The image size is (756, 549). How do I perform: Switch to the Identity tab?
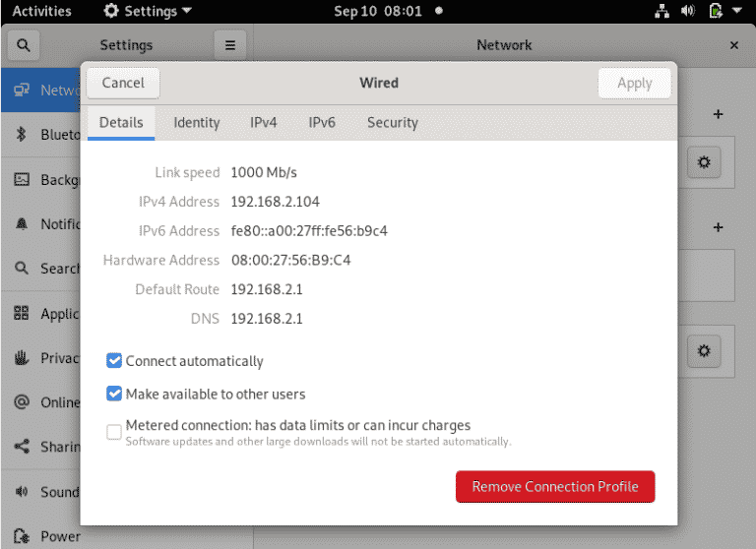click(x=196, y=123)
